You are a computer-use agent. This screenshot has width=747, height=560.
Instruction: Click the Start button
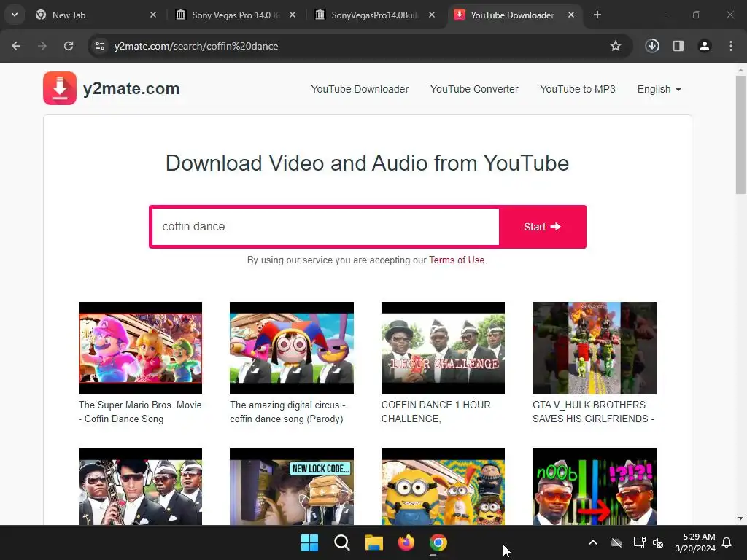point(542,227)
